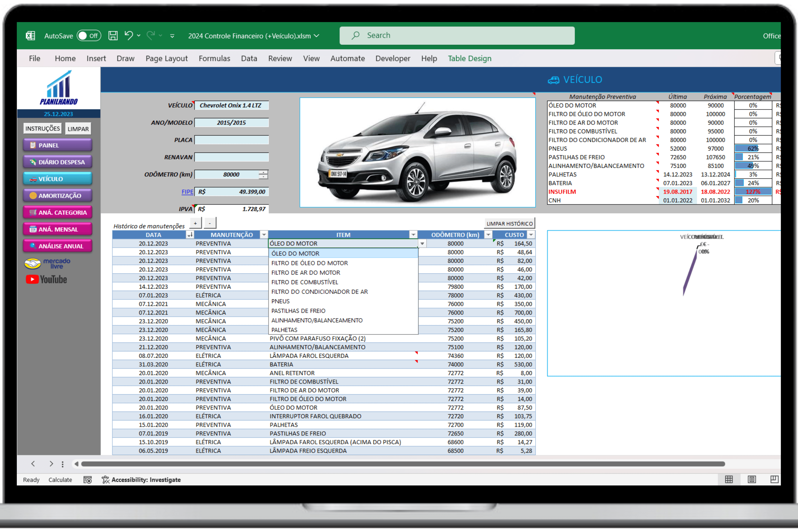
Task: Switch to the Formulas tab
Action: point(215,58)
